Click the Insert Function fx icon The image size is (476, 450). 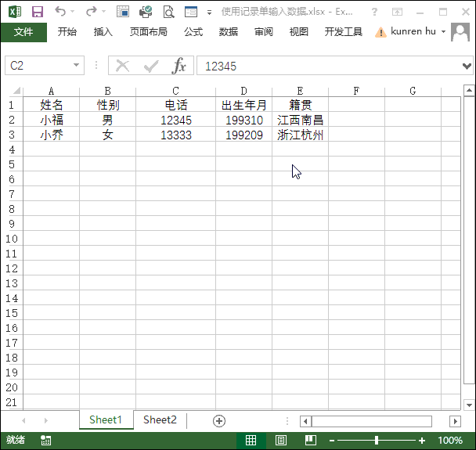click(x=179, y=67)
